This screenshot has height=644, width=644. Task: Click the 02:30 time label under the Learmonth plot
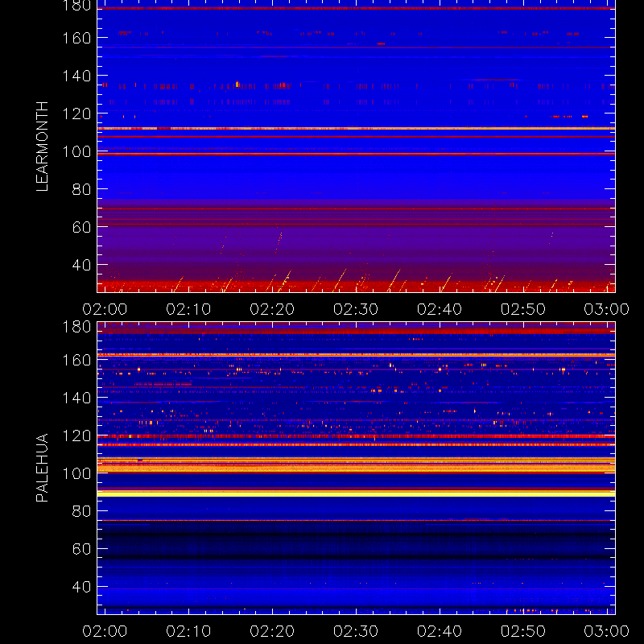(356, 309)
